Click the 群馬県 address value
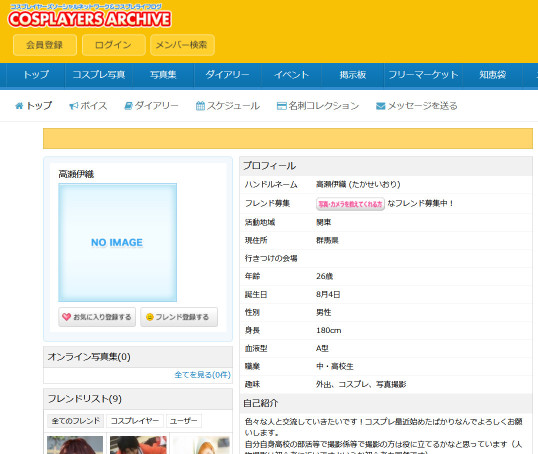 click(327, 240)
